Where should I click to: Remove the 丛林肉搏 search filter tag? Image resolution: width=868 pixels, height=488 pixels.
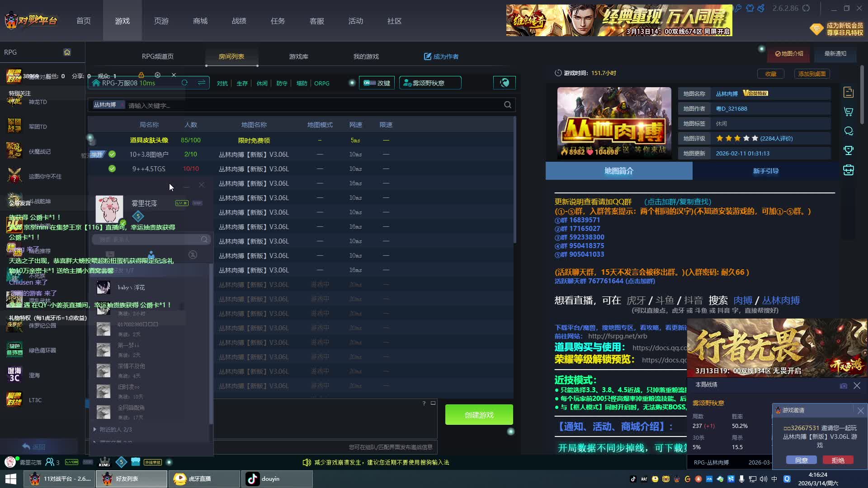click(121, 105)
